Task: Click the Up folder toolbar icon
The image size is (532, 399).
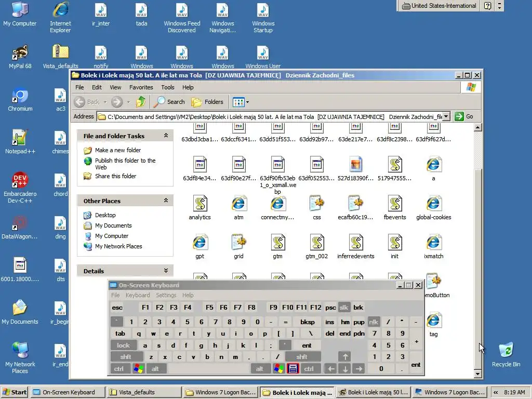Action: click(140, 102)
